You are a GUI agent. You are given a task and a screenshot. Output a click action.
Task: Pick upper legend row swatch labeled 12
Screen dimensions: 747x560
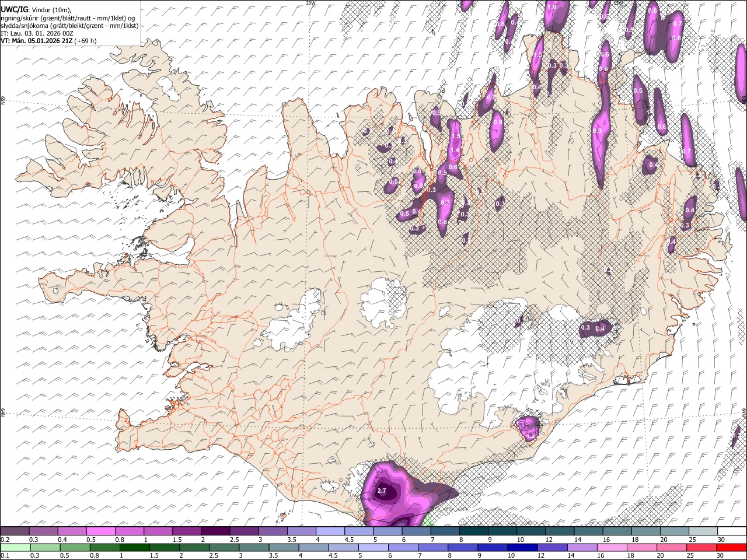(560, 531)
